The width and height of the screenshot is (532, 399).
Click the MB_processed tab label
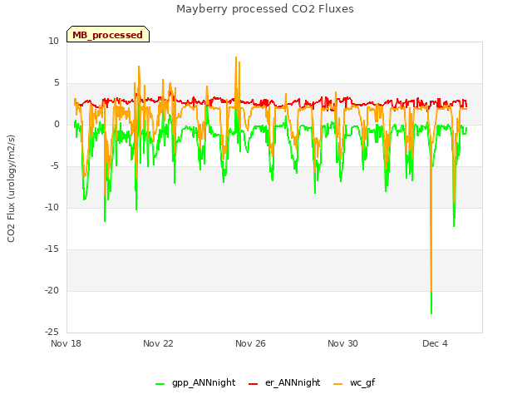click(x=107, y=35)
